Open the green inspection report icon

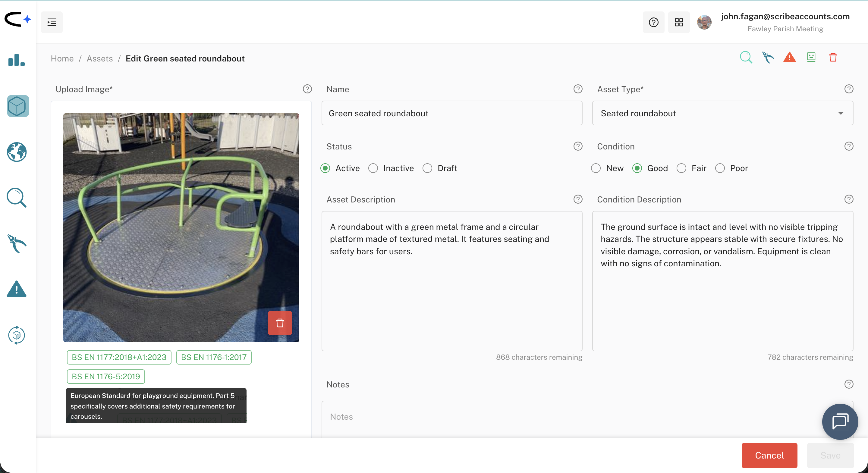(811, 57)
